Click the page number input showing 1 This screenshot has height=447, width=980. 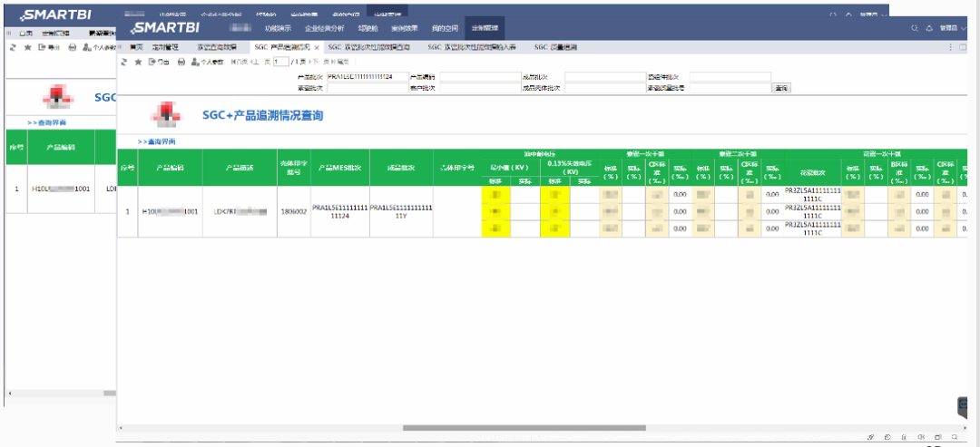pyautogui.click(x=280, y=62)
